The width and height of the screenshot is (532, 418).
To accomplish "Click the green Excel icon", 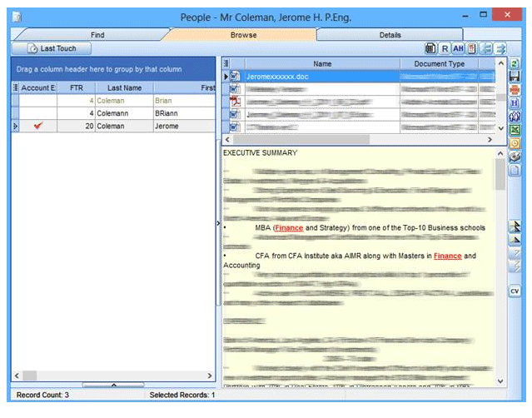I will [515, 130].
